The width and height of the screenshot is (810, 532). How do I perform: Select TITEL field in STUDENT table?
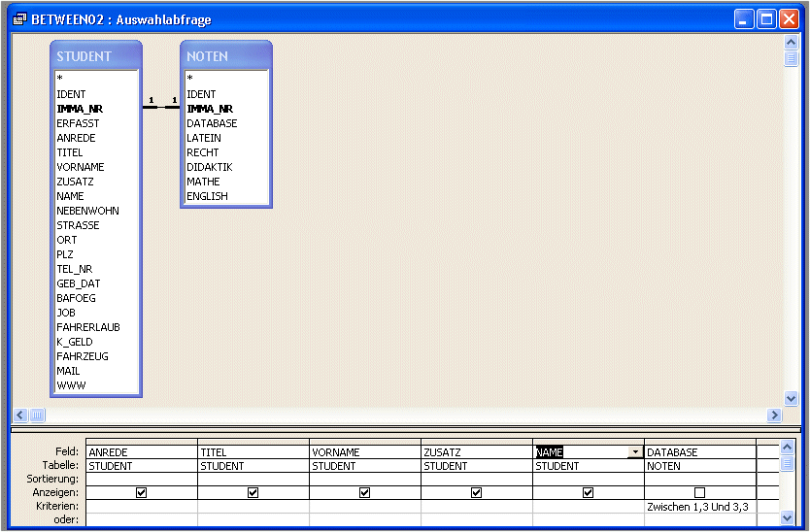click(70, 152)
